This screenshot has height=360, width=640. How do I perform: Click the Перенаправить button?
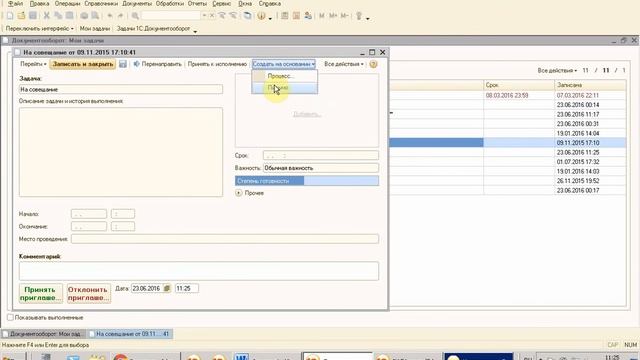click(158, 64)
